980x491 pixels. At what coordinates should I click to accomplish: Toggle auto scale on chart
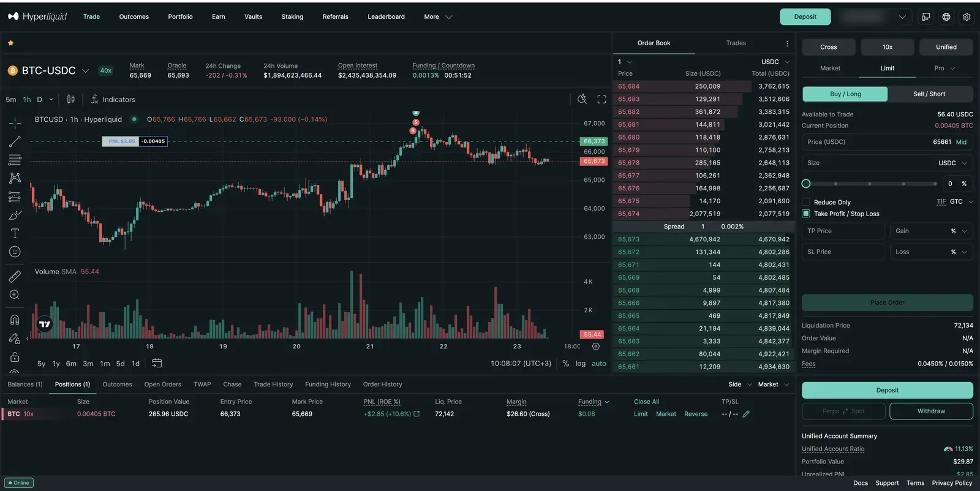[599, 364]
